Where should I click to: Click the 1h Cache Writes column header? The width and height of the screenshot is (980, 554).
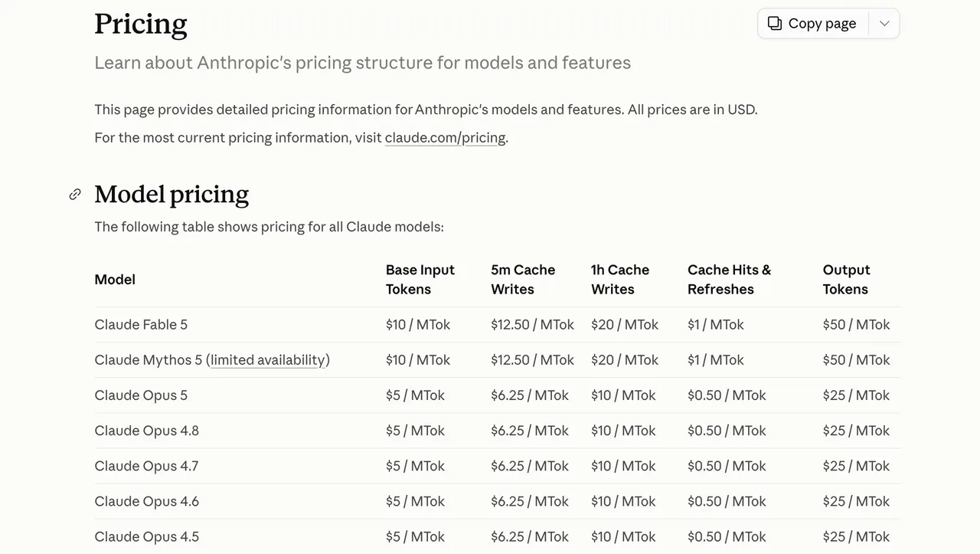coord(620,280)
